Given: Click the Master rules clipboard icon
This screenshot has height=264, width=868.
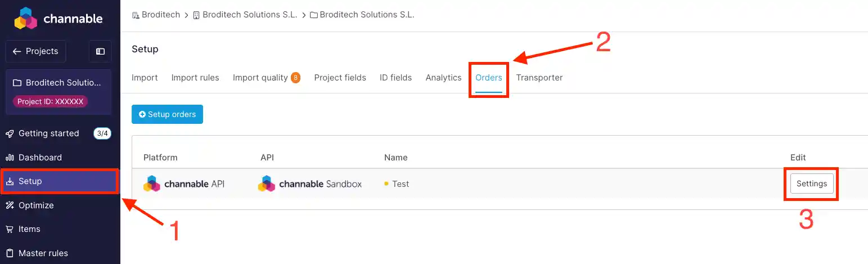Looking at the screenshot, I should click(x=10, y=253).
